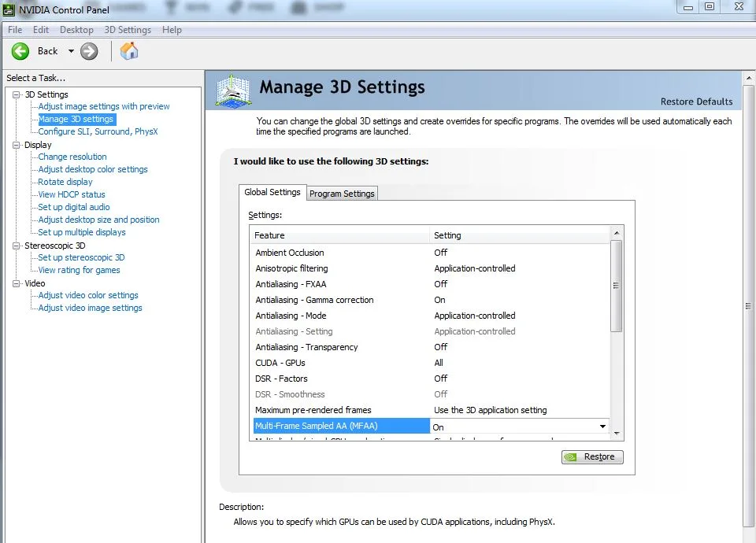Screen dimensions: 756x543
Task: Open Adjust video image settings
Action: coord(90,308)
